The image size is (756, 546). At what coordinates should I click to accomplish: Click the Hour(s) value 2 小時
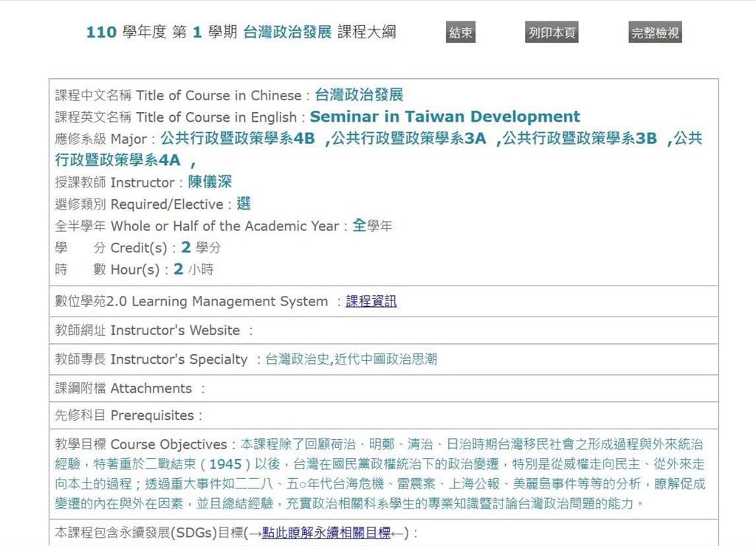click(x=193, y=269)
